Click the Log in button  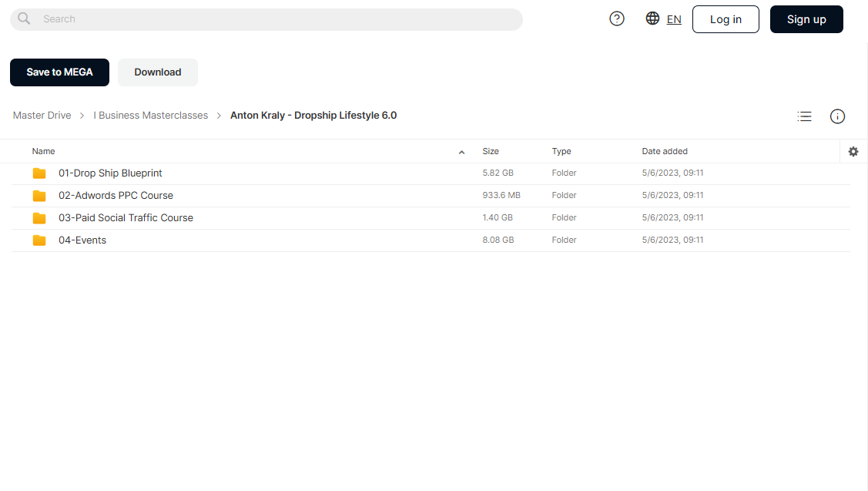[x=726, y=19]
